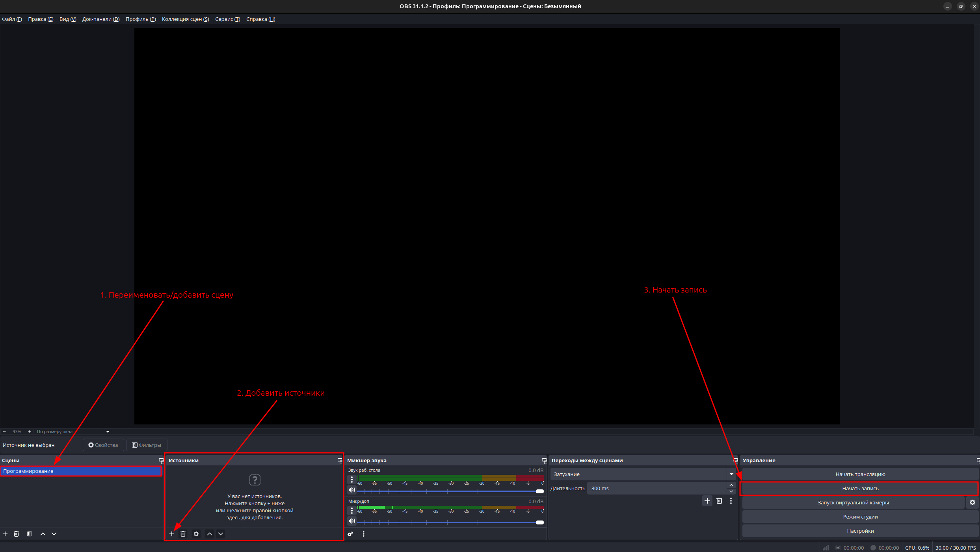Delete the transition with trash icon

tap(719, 501)
